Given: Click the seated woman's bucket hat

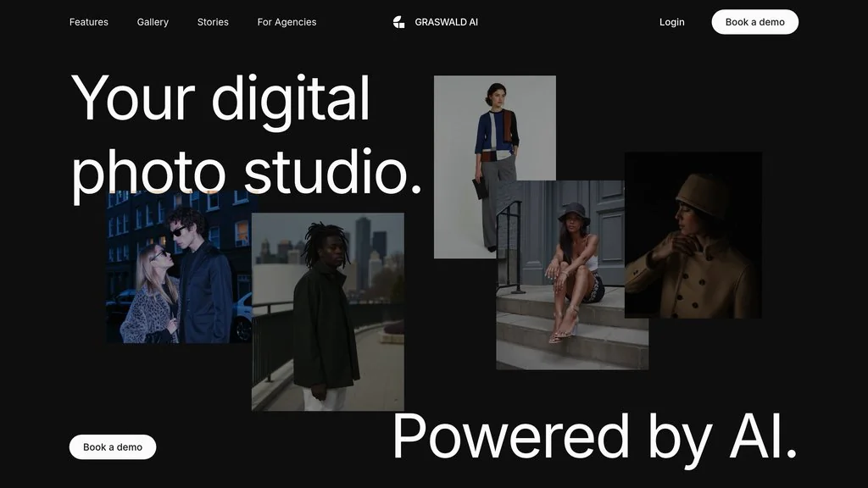Looking at the screenshot, I should pos(574,212).
